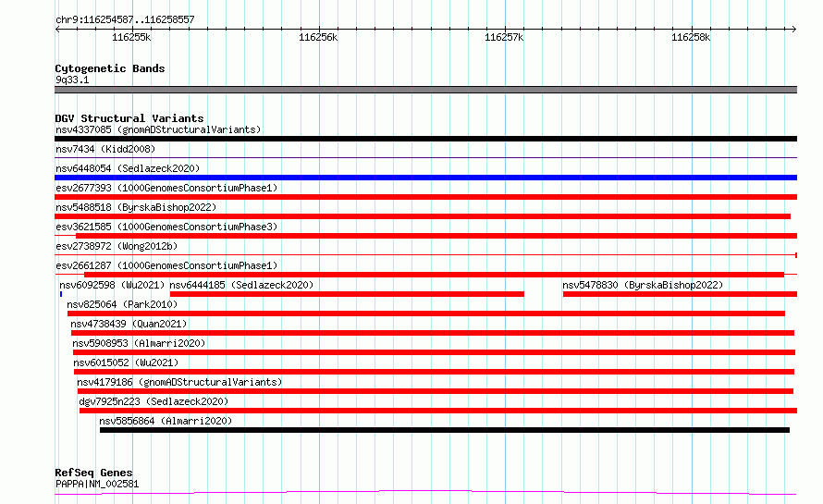Open the Cytogenetic Bands track title
The width and height of the screenshot is (823, 504).
[110, 68]
